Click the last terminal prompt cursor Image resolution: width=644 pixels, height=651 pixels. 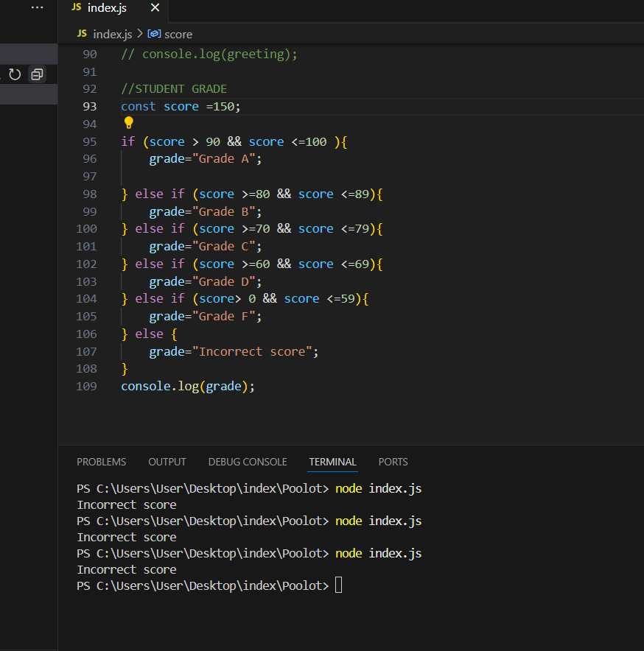(339, 585)
